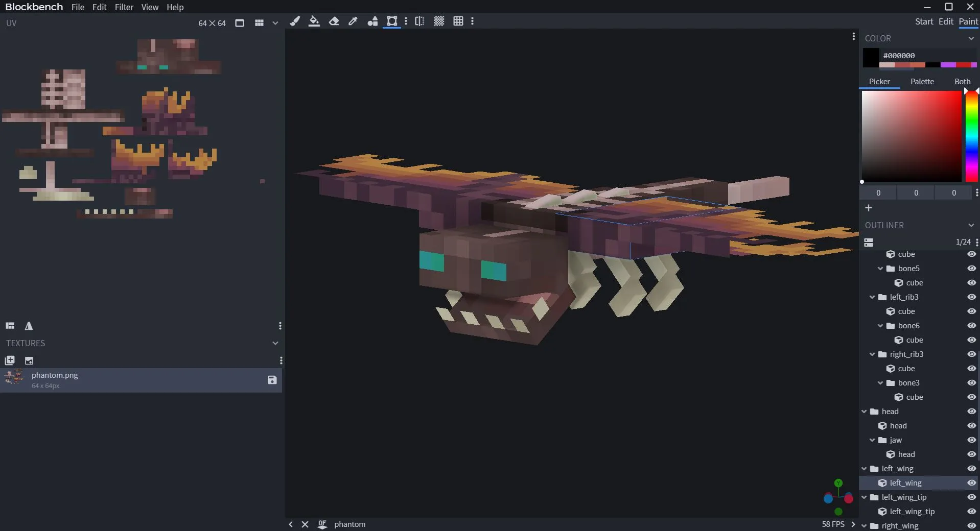Pick a shade in the saturation square
980x531 pixels.
(912, 136)
